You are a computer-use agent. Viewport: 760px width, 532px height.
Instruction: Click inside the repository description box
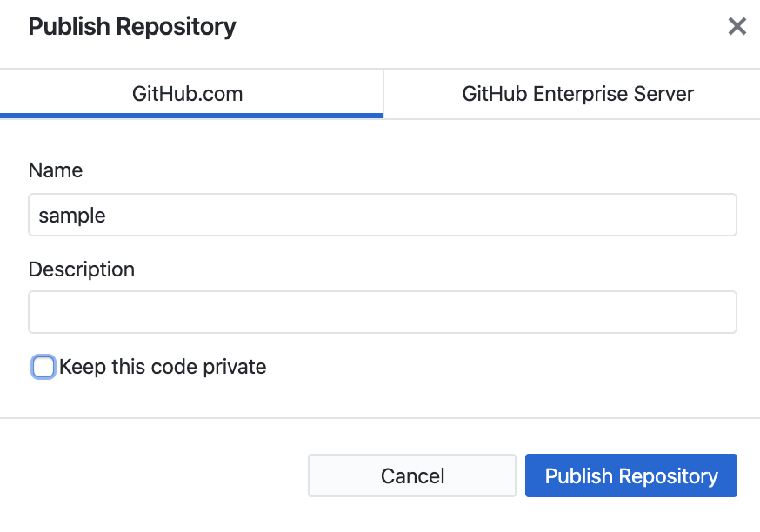(383, 312)
